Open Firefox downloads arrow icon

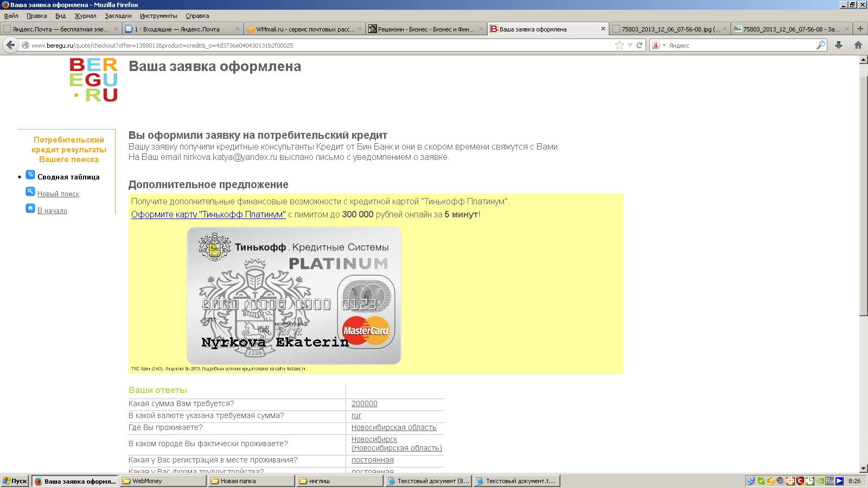click(839, 45)
